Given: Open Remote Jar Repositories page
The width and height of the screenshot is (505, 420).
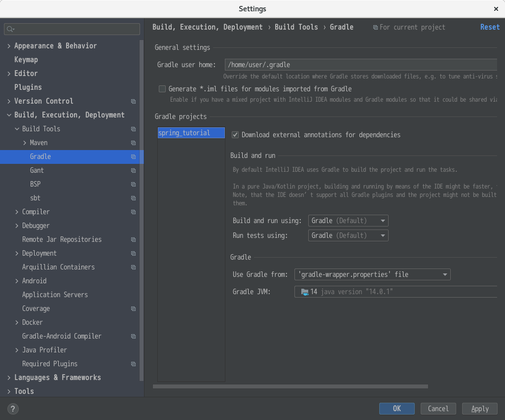Looking at the screenshot, I should (62, 239).
